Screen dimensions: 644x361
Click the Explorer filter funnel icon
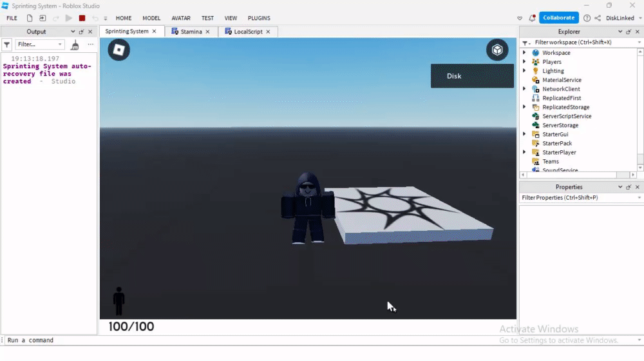[526, 43]
